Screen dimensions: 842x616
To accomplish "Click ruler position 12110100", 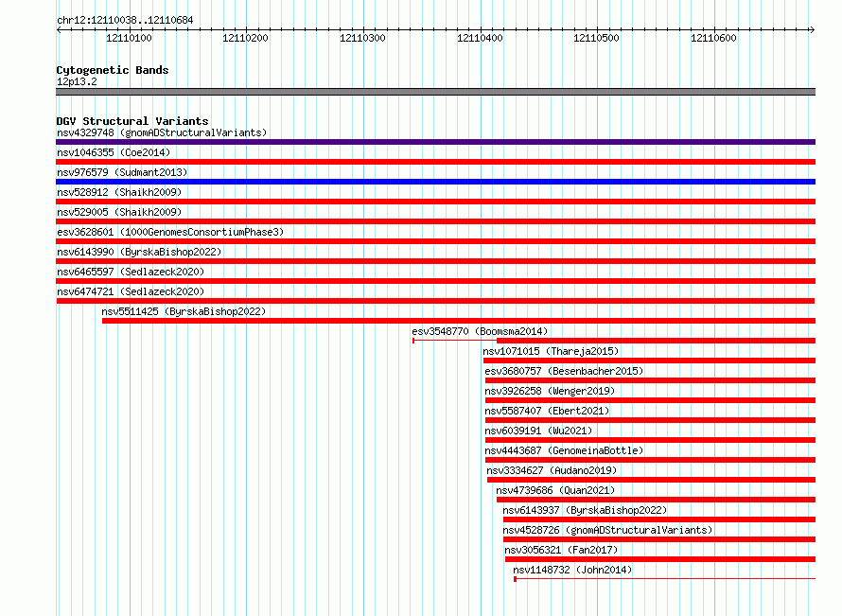I will point(129,38).
